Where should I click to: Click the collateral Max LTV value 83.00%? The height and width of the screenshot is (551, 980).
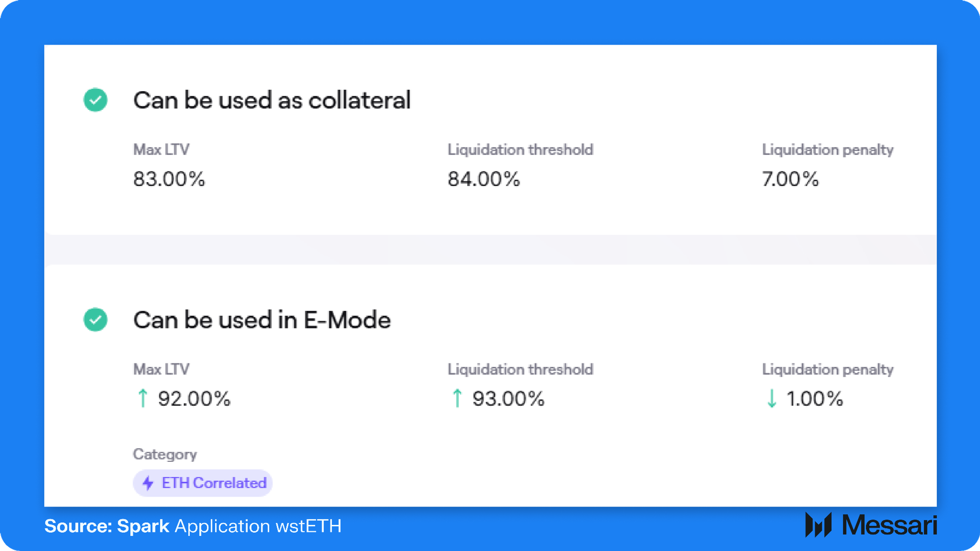coord(169,179)
